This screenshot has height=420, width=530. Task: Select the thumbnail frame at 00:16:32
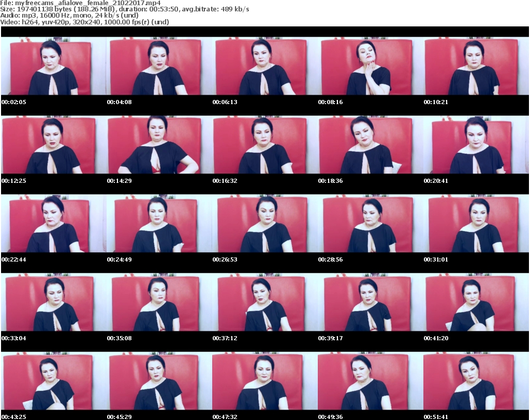pos(264,144)
